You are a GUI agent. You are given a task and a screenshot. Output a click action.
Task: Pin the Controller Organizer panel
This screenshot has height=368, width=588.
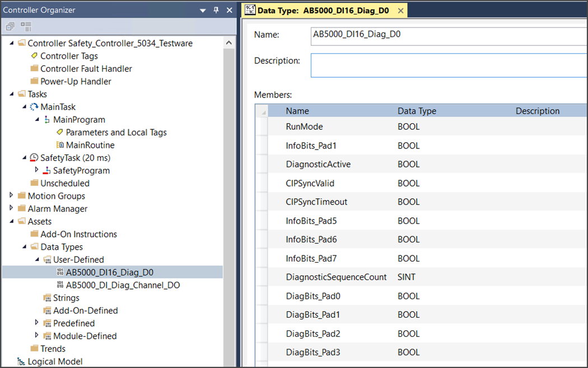(x=216, y=10)
